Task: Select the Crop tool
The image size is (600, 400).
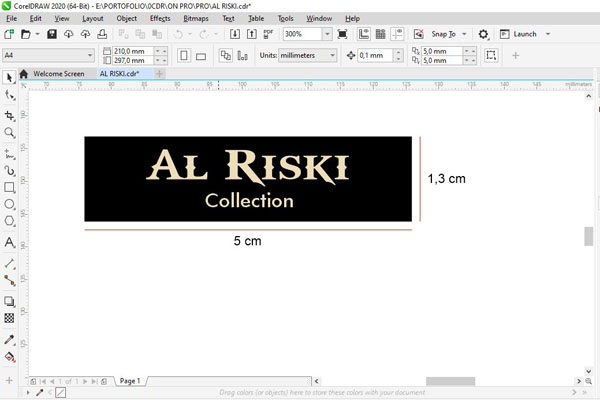Action: (9, 115)
